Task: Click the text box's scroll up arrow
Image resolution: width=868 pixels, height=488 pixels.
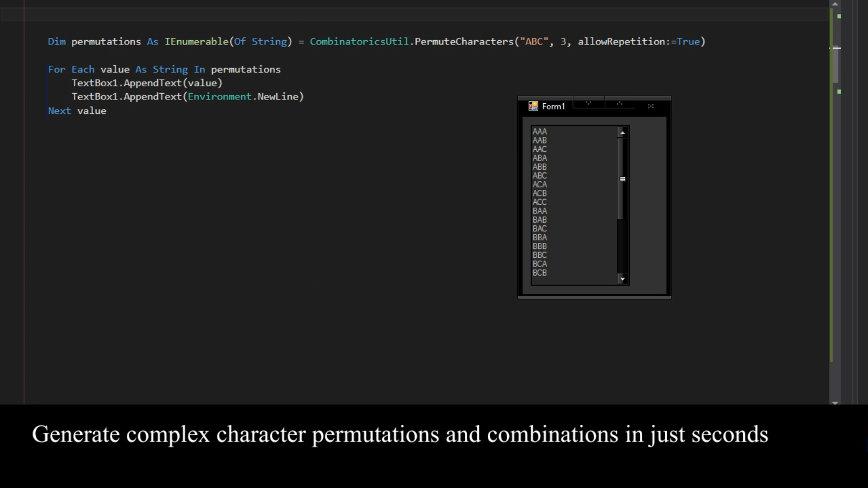Action: [x=622, y=132]
